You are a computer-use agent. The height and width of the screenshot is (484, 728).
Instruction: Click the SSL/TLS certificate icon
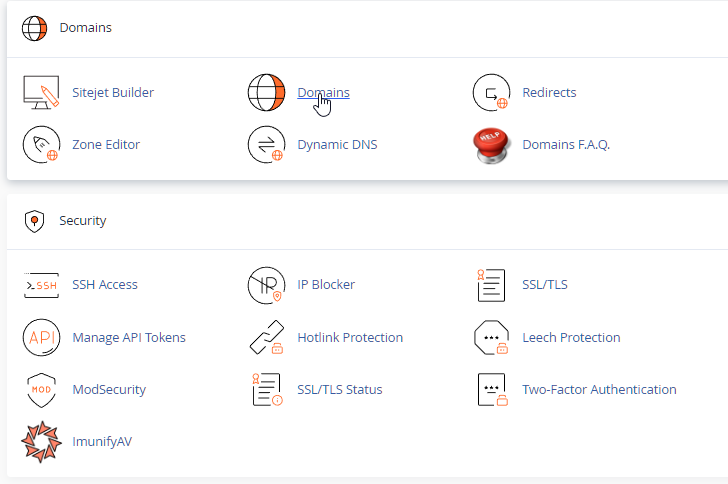click(491, 285)
